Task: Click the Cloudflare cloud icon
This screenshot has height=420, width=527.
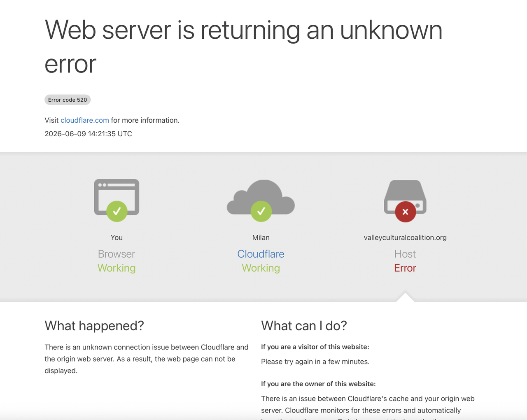Action: (261, 197)
